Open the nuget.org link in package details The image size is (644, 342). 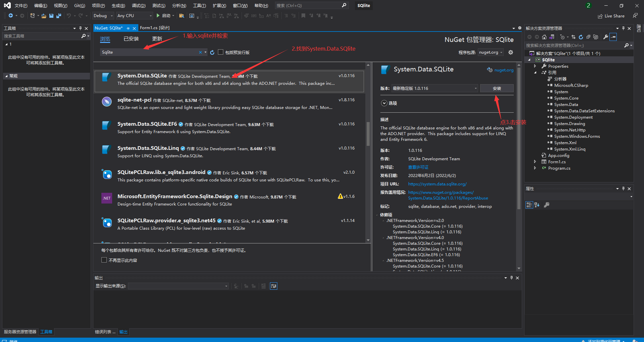504,70
